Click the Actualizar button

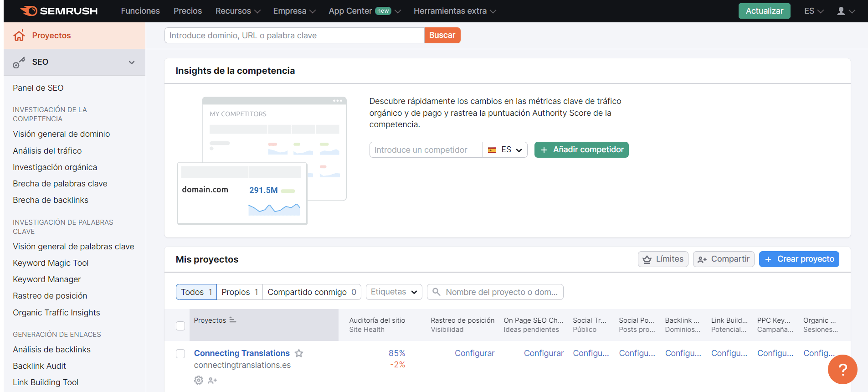[x=765, y=11]
